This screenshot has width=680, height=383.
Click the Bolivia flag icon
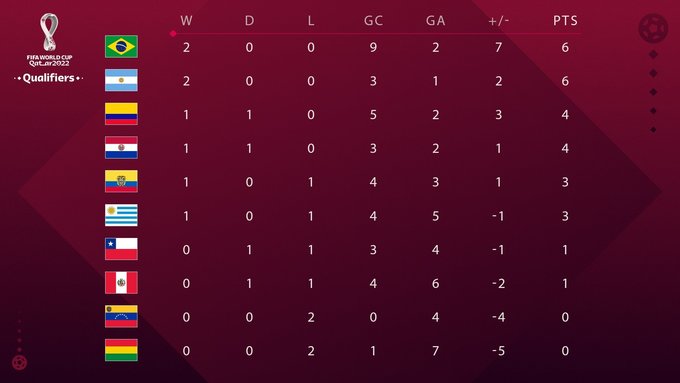[x=121, y=350]
